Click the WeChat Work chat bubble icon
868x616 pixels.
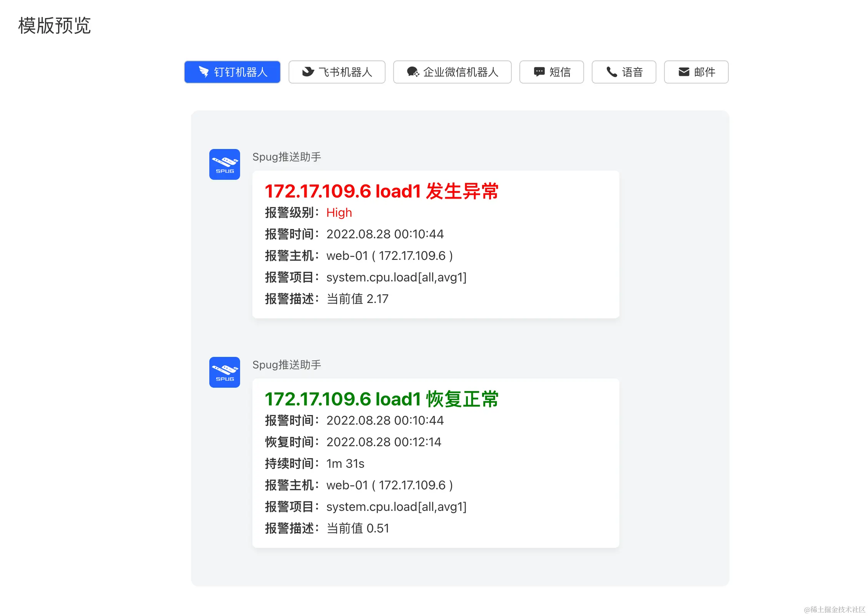(x=413, y=72)
